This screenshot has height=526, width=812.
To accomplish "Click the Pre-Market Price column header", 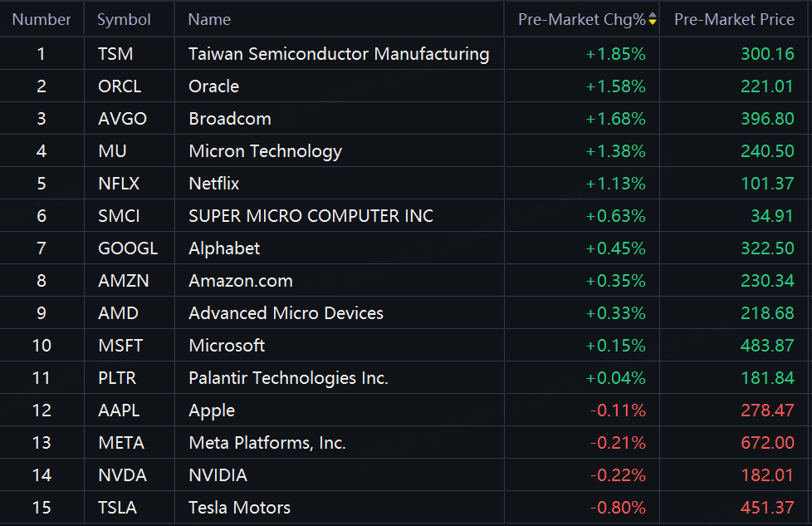I will click(x=734, y=19).
